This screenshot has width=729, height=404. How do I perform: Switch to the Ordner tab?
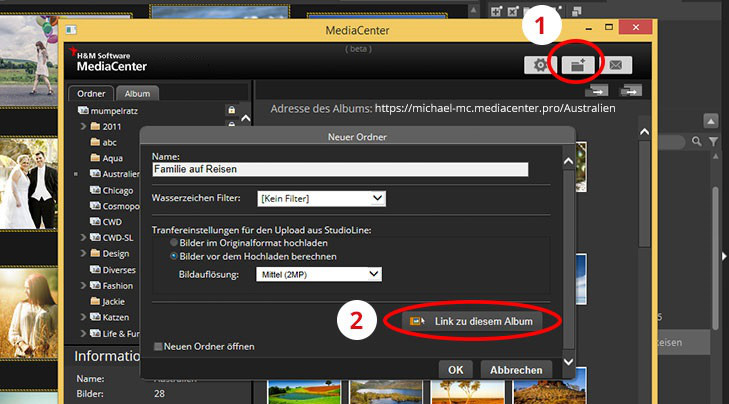coord(92,94)
